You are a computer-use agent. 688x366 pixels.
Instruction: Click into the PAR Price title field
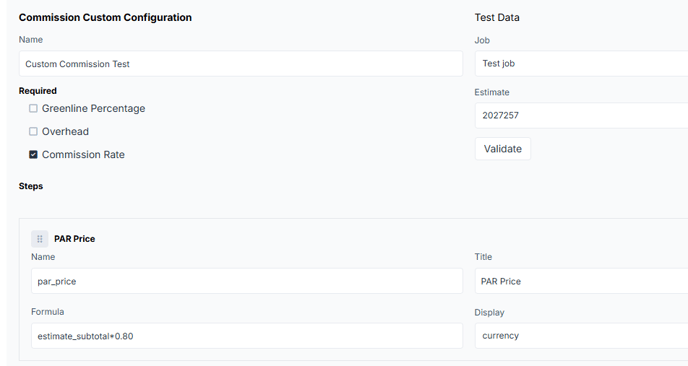pyautogui.click(x=581, y=281)
